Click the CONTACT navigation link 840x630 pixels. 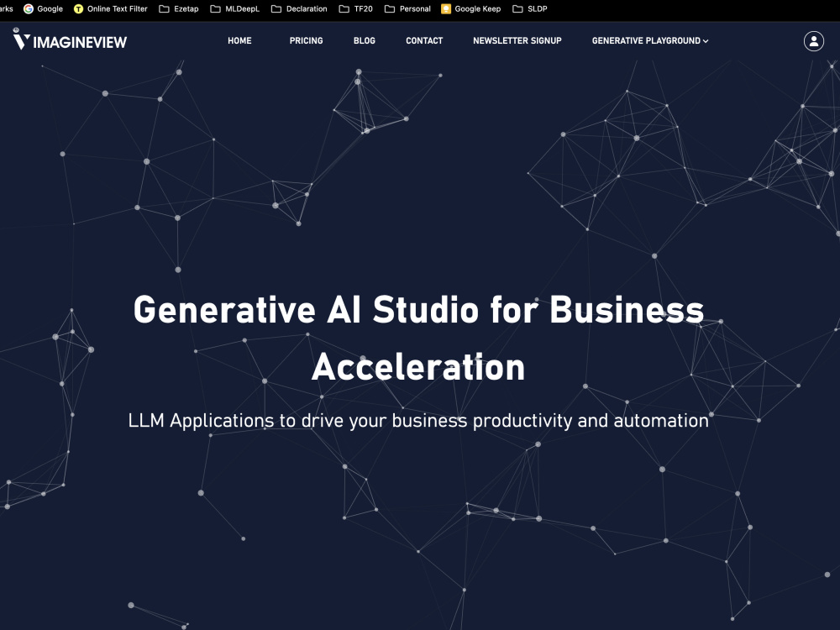coord(424,40)
